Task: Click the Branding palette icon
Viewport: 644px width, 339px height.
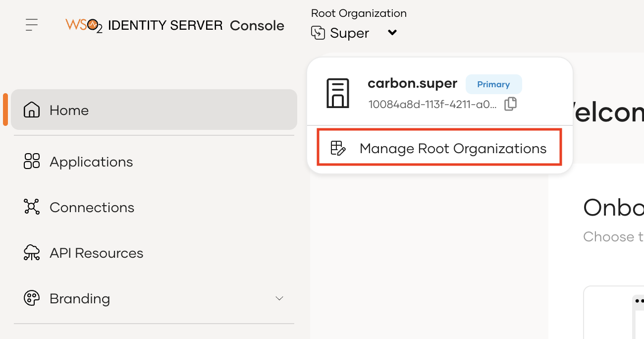Action: tap(32, 298)
